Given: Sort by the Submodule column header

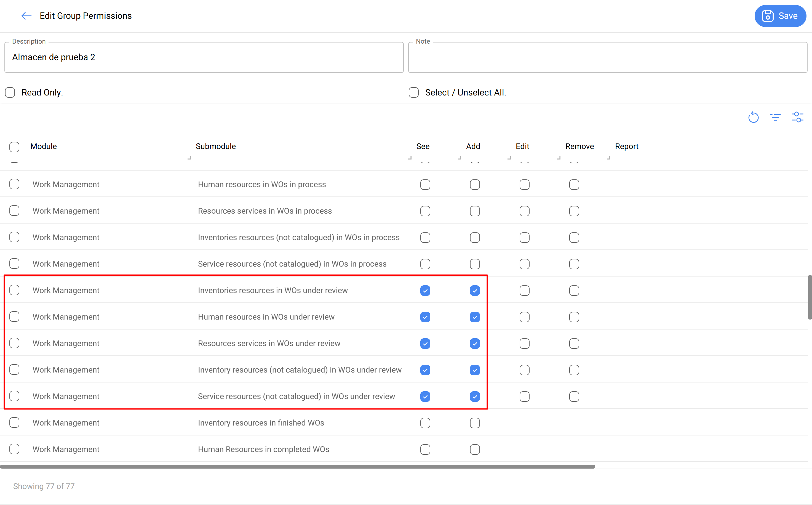Looking at the screenshot, I should coord(216,146).
